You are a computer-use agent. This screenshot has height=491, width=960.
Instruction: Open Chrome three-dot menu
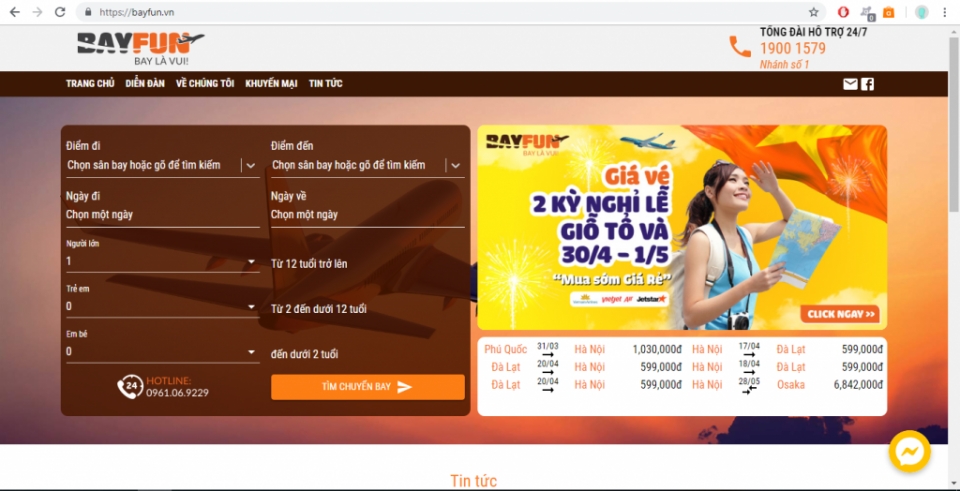944,12
